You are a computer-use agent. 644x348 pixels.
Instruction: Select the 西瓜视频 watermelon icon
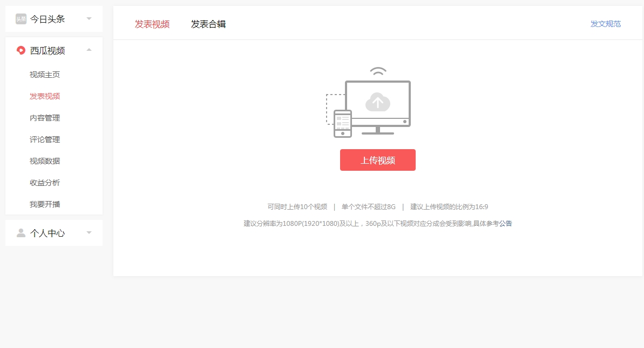coord(21,50)
